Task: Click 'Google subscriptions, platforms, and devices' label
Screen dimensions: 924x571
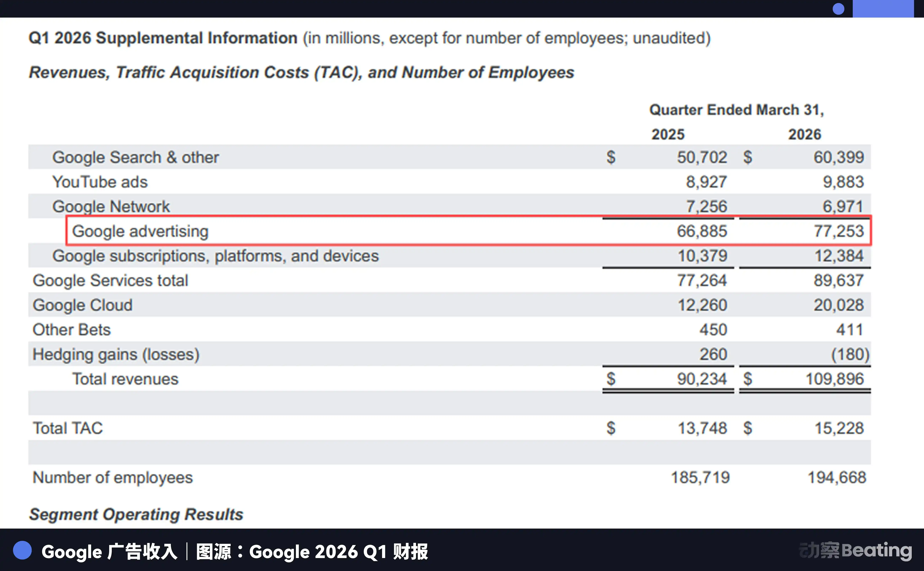Action: click(x=215, y=256)
